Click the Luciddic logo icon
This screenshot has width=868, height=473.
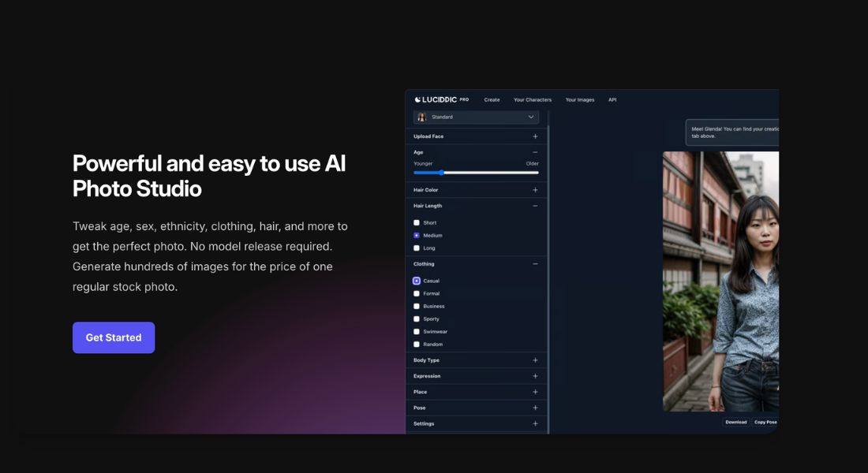pyautogui.click(x=417, y=99)
